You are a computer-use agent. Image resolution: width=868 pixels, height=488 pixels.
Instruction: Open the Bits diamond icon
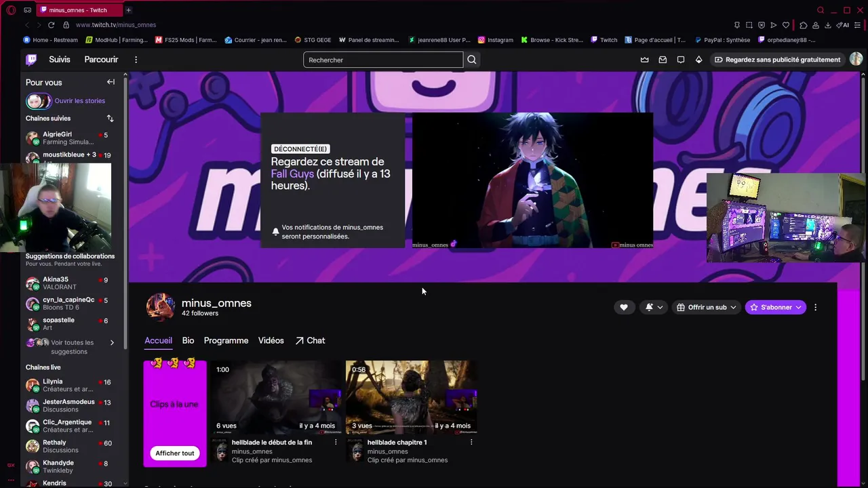click(698, 60)
